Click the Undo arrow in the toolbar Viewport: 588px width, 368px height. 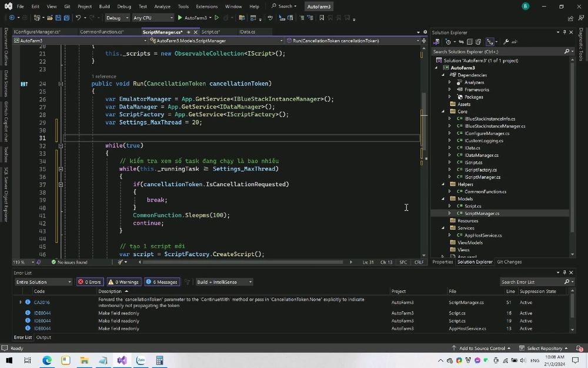[78, 18]
